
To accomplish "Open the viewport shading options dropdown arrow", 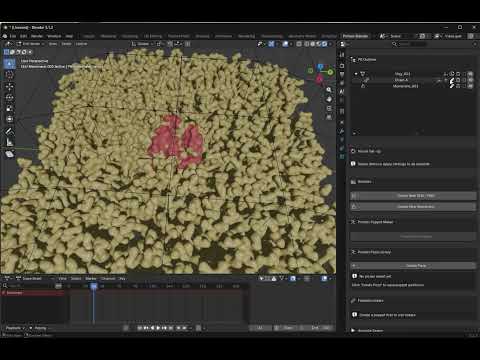I will (330, 44).
